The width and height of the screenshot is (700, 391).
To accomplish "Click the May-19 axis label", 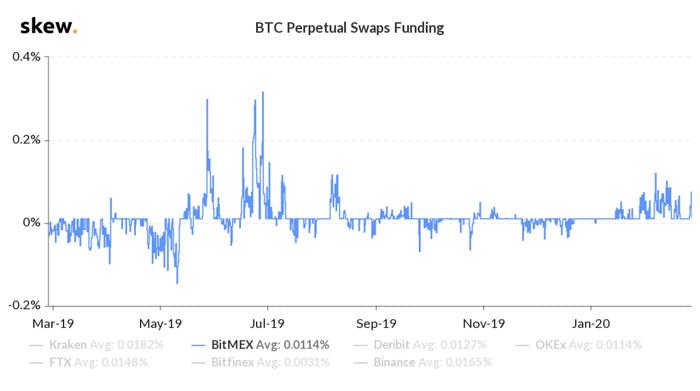I will point(160,324).
